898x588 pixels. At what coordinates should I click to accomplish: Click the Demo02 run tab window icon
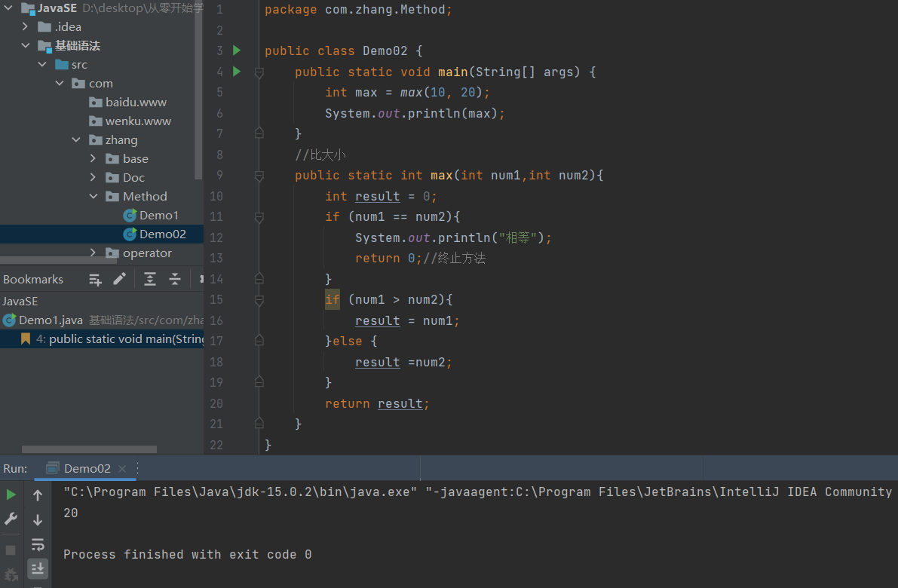(x=53, y=468)
